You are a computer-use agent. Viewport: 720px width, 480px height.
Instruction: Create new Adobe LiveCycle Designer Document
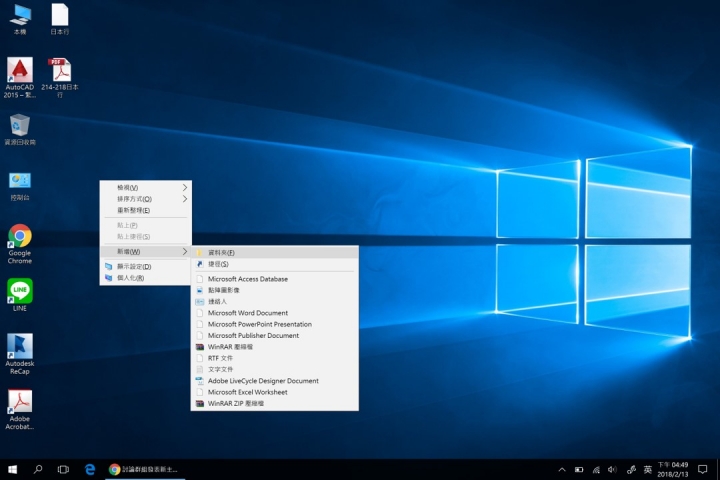tap(275, 381)
